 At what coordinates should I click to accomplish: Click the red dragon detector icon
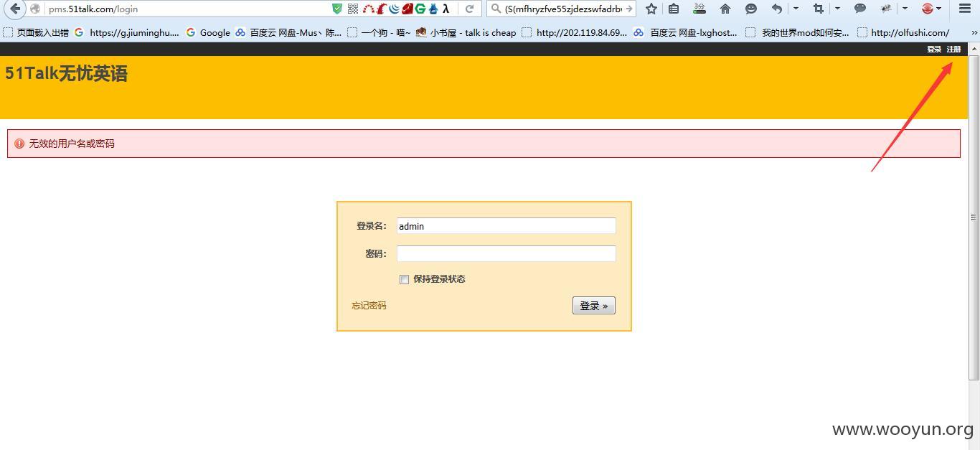[381, 9]
